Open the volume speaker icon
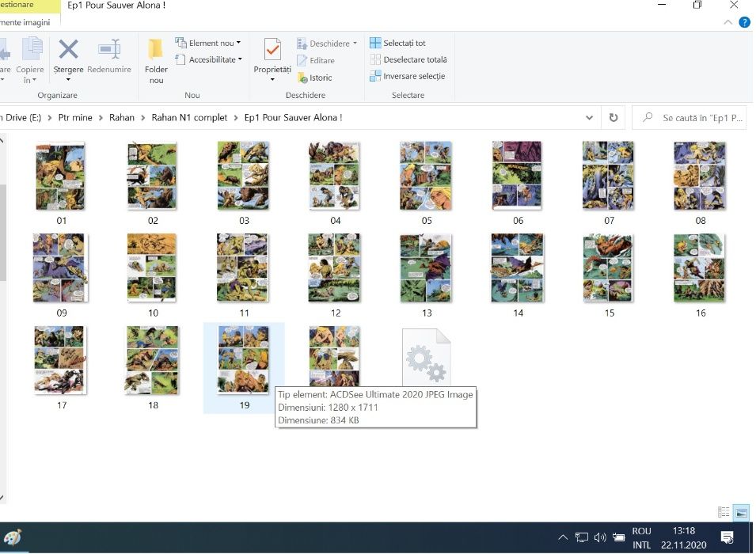Screen dimensions: 756x554 point(600,537)
